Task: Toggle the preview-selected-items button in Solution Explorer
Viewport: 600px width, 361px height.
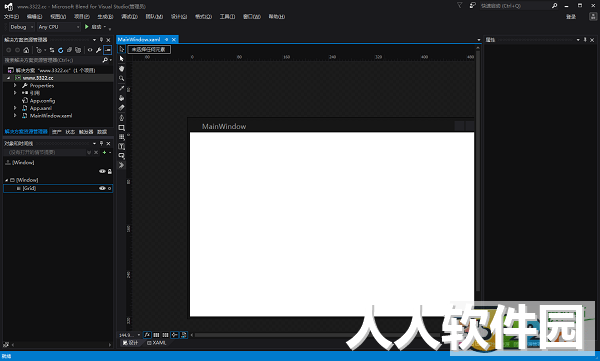Action: coord(108,50)
